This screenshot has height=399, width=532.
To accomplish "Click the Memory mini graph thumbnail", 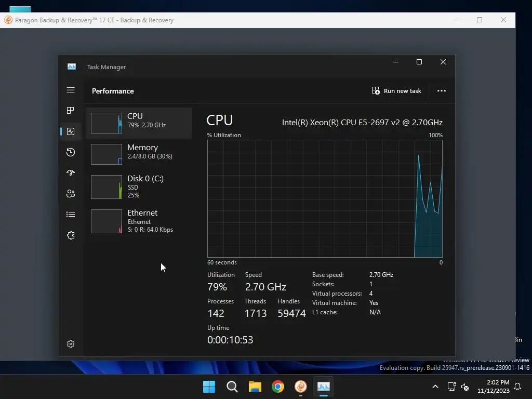I will (x=107, y=154).
